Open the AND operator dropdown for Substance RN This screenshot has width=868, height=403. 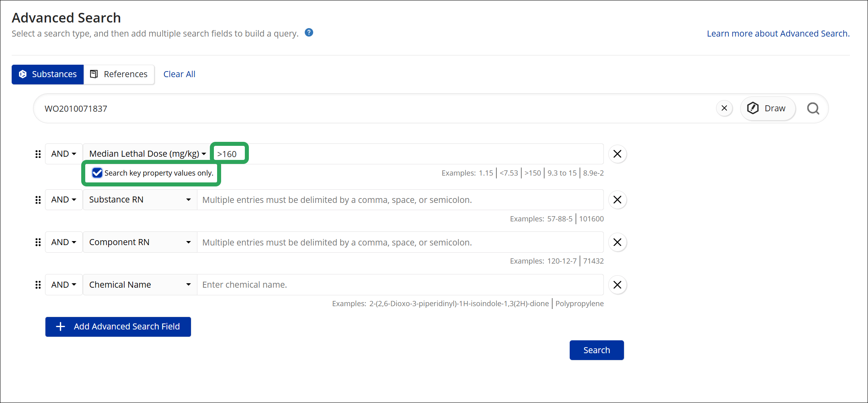tap(64, 200)
